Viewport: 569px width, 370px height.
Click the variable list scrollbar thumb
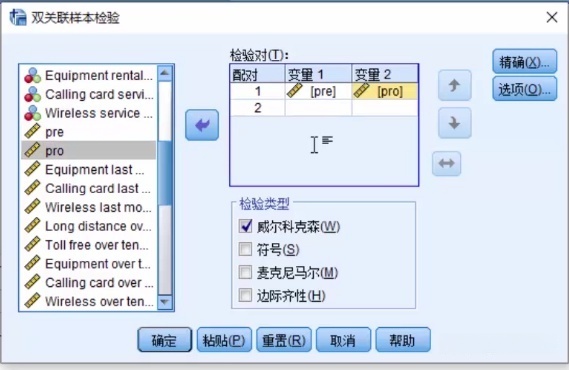point(165,172)
